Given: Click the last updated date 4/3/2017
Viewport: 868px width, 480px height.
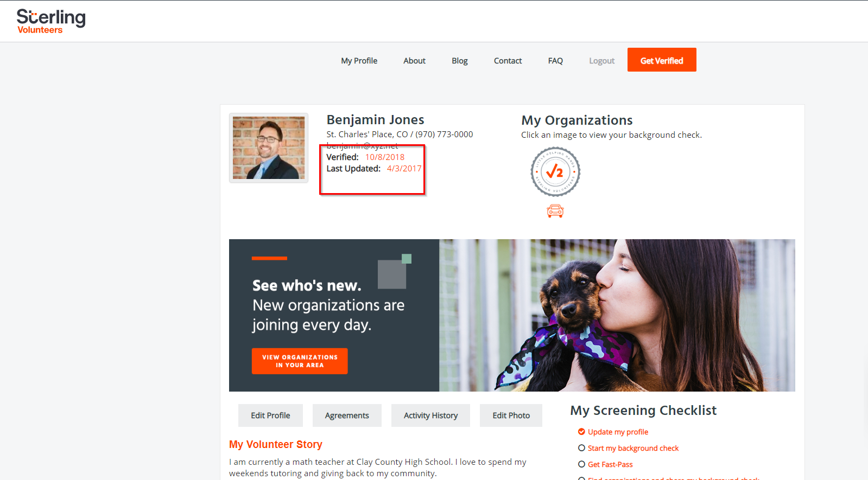Looking at the screenshot, I should [404, 169].
